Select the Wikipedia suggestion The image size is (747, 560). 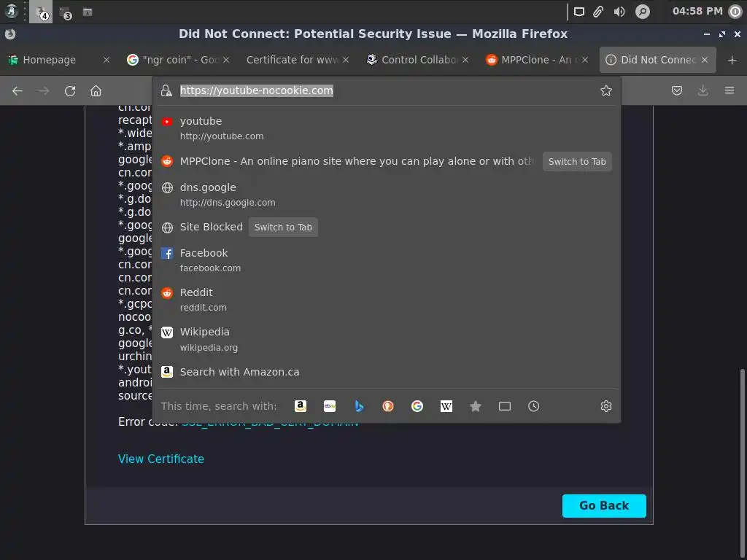click(x=387, y=339)
